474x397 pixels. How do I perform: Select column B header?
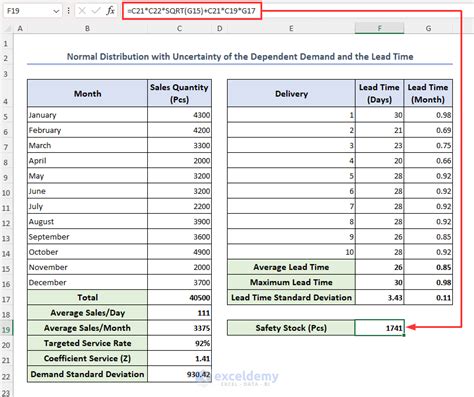(x=87, y=29)
